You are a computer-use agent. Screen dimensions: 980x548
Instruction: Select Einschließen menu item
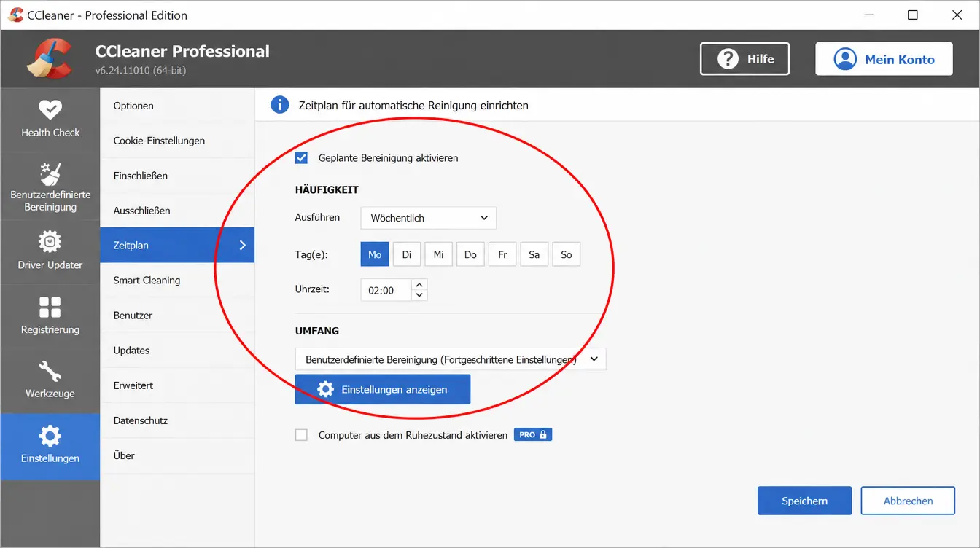(177, 176)
